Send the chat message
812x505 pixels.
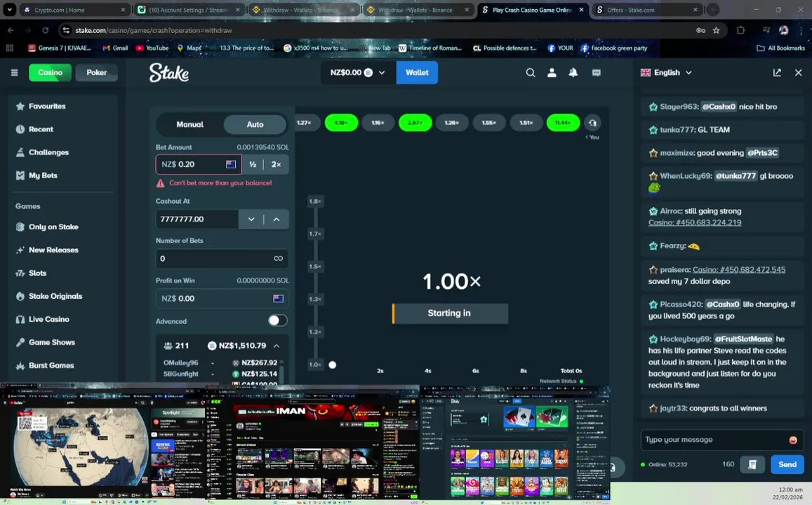click(787, 464)
